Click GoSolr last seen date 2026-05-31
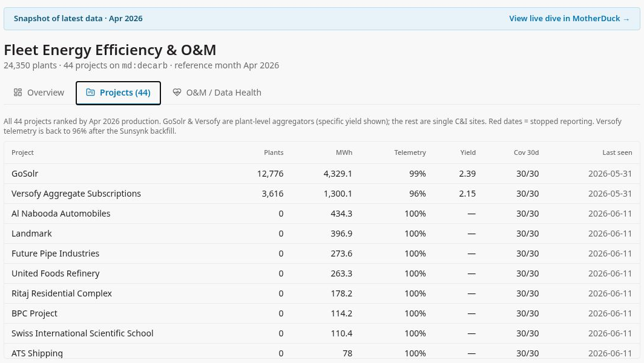Viewport: 644px width, 363px height. click(x=610, y=174)
